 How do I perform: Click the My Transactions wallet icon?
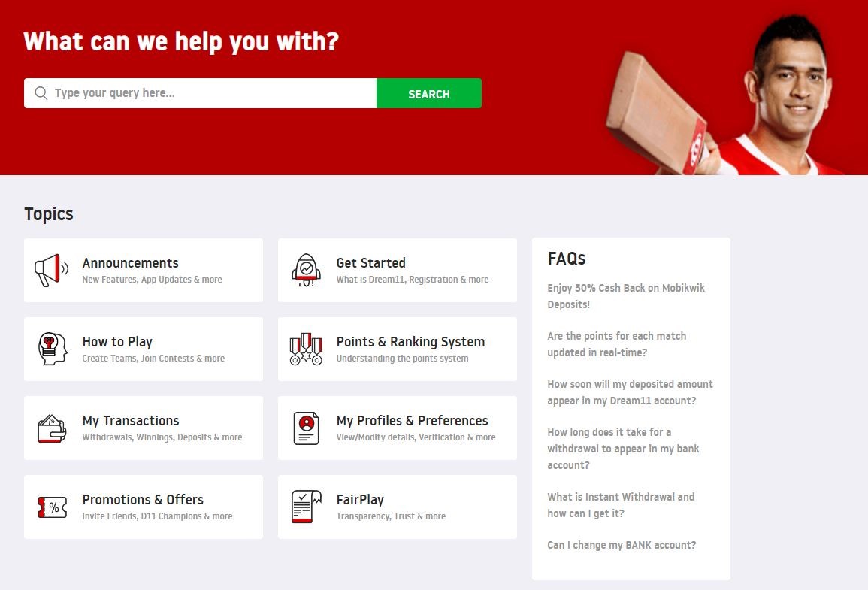[x=52, y=428]
